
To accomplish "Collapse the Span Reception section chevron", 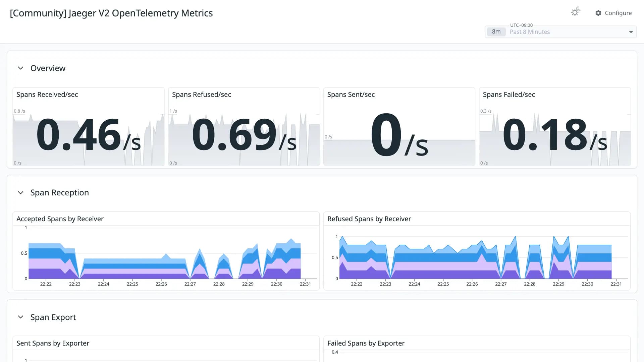I will tap(20, 193).
